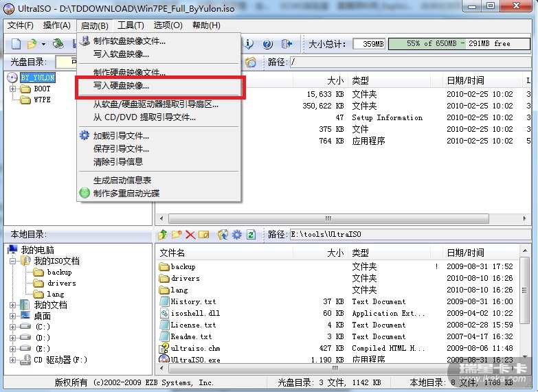The width and height of the screenshot is (538, 392).
Task: Toggle 生成启动信息表 menu option
Action: pos(159,181)
